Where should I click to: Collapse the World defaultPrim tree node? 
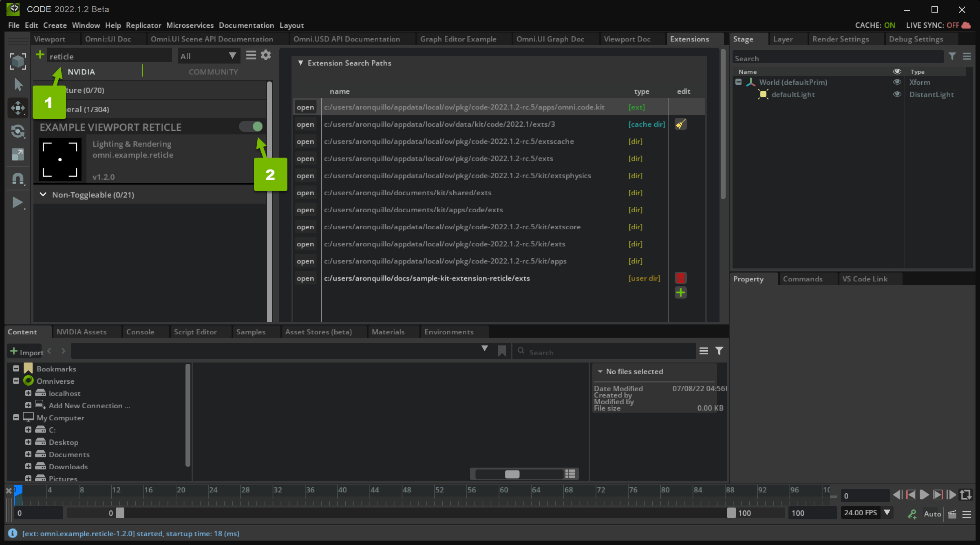tap(738, 82)
